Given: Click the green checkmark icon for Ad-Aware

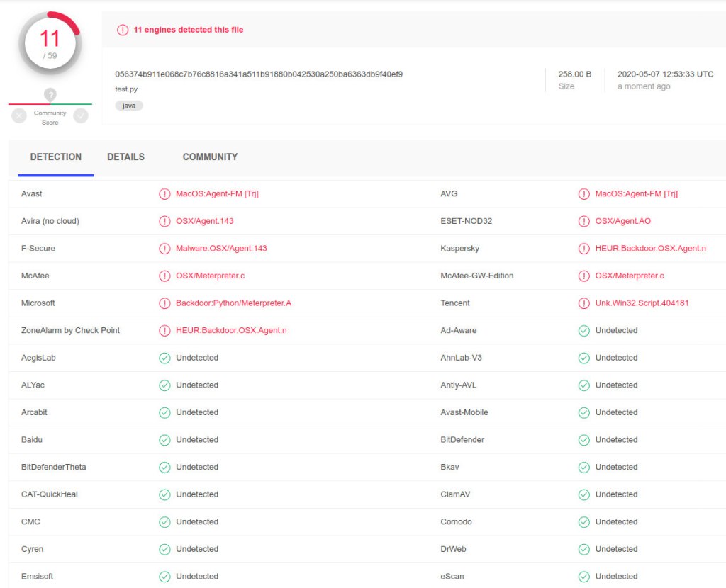Looking at the screenshot, I should 584,331.
